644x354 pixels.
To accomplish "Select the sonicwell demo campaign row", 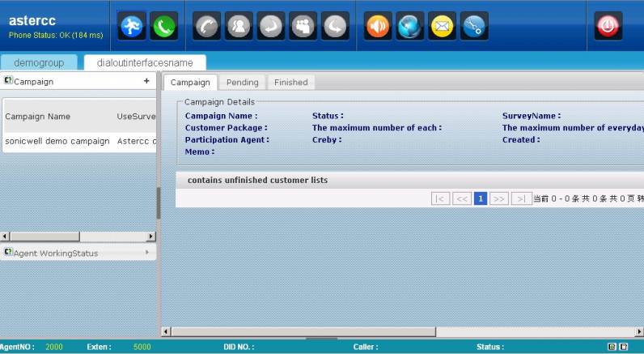I will click(x=57, y=141).
